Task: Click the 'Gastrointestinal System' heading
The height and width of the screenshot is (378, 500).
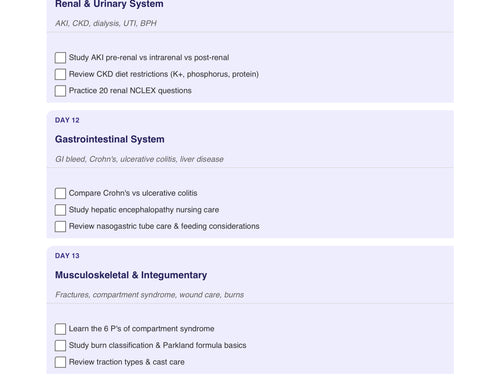Action: tap(110, 139)
